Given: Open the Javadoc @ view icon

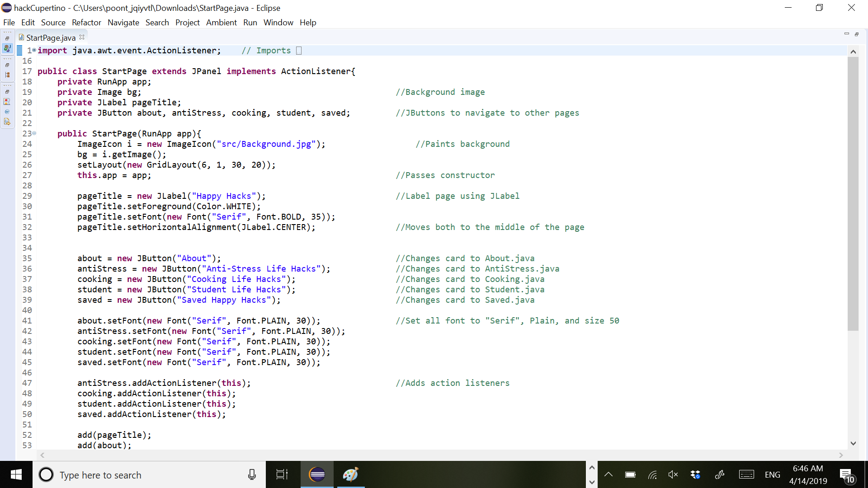Looking at the screenshot, I should pyautogui.click(x=7, y=112).
